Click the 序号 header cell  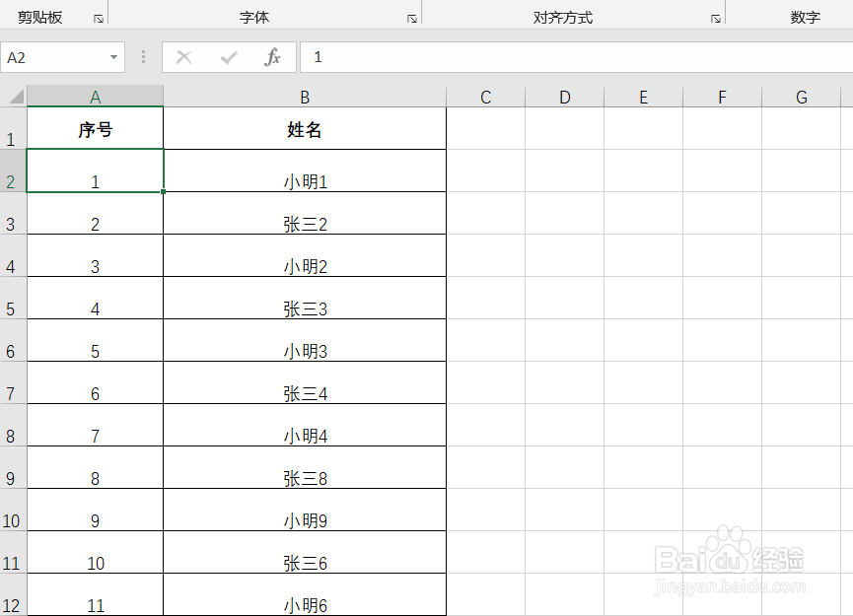click(x=95, y=128)
